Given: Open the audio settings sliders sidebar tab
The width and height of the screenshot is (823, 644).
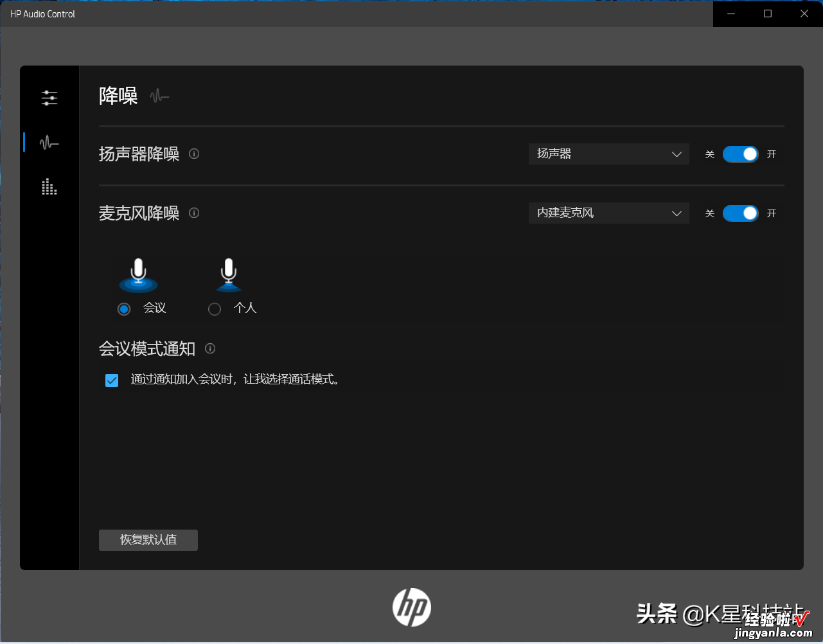Looking at the screenshot, I should click(49, 98).
